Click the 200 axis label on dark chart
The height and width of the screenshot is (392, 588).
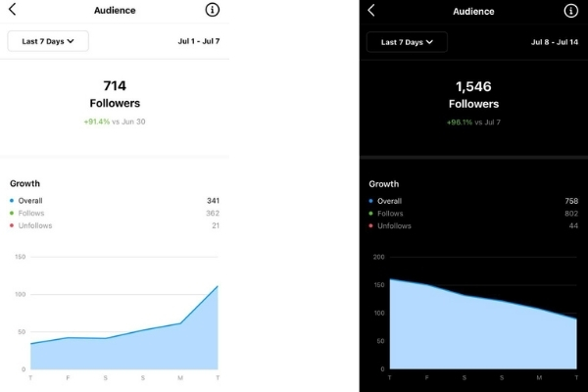pyautogui.click(x=378, y=257)
